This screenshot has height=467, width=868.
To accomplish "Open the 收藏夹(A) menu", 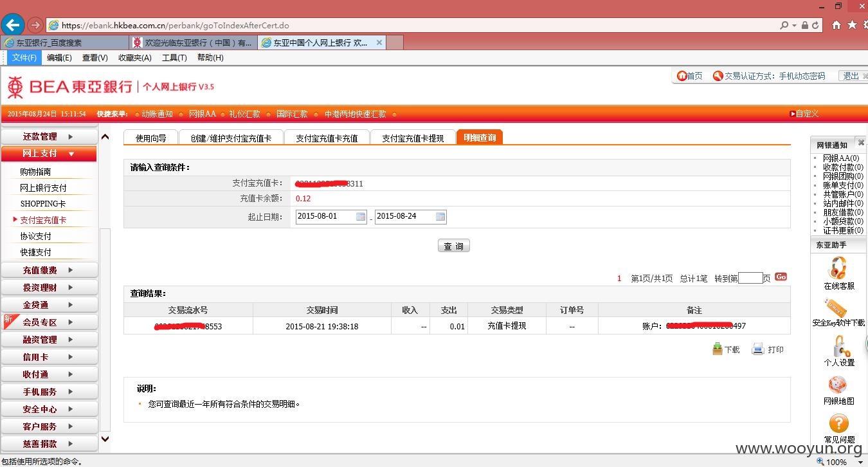I will pos(135,57).
